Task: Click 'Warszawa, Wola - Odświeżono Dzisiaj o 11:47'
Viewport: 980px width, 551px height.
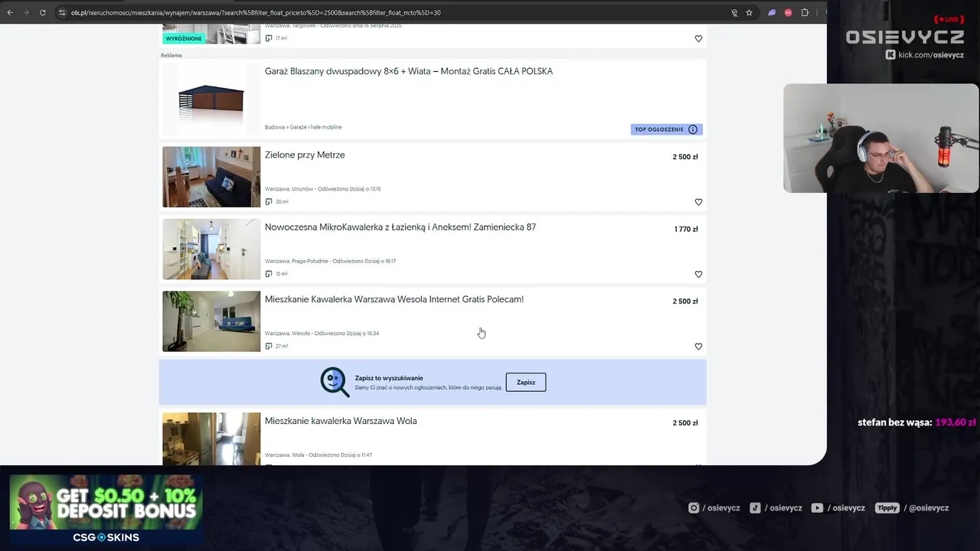Action: (318, 455)
